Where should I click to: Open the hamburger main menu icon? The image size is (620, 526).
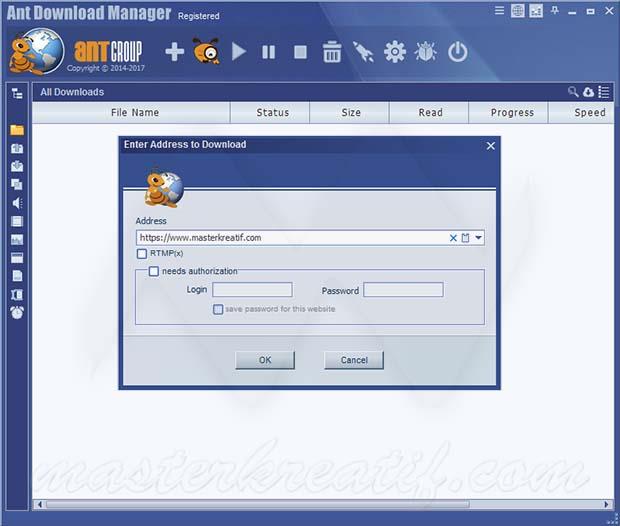point(499,11)
